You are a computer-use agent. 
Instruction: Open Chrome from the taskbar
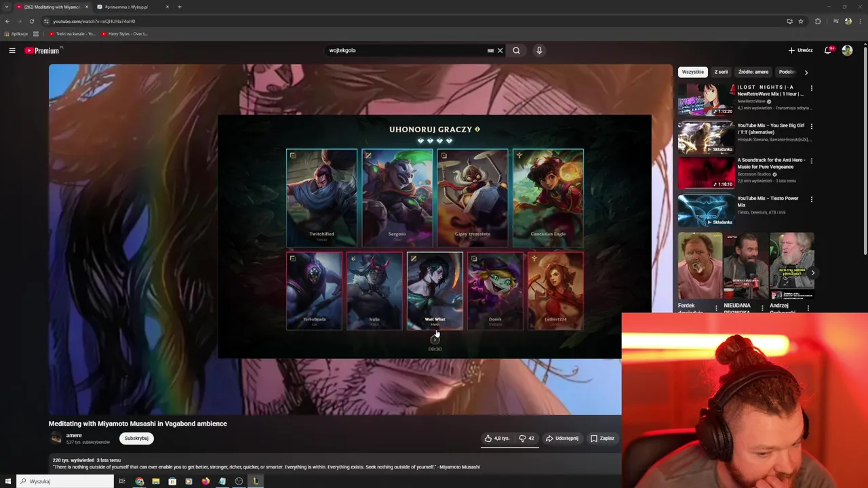coord(139,481)
